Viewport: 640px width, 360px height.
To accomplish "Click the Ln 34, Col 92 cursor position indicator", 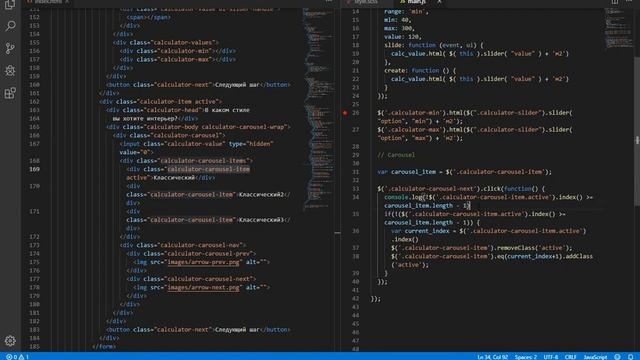I will point(493,357).
